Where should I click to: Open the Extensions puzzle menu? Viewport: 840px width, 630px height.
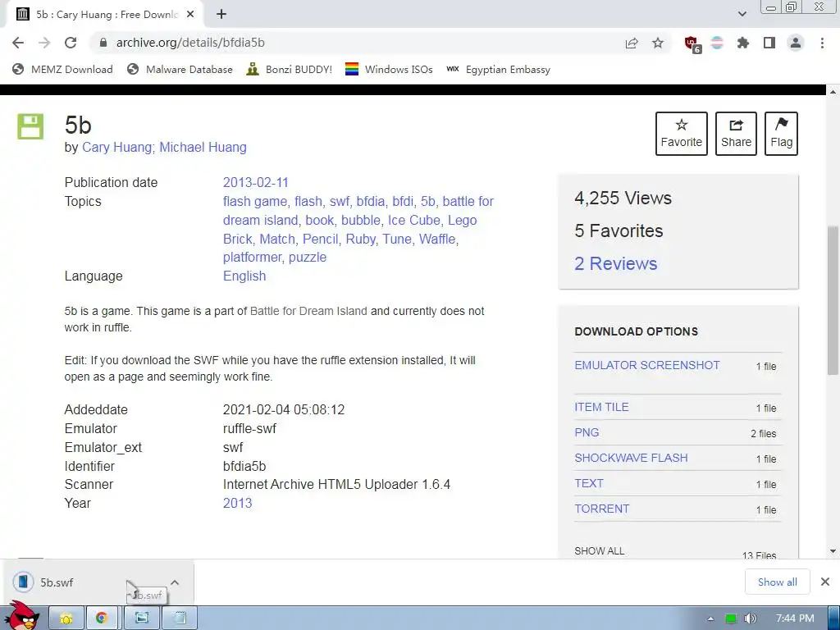(743, 43)
